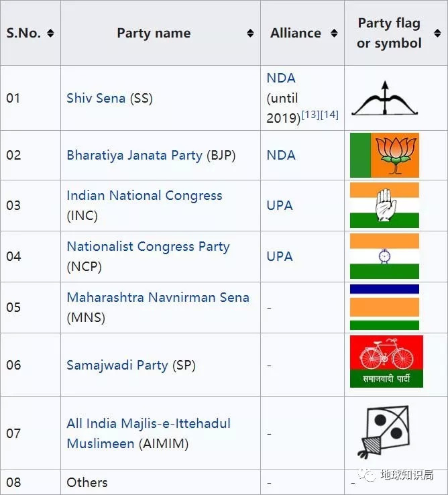Sort table by Alliance column arrows
This screenshot has width=448, height=495.
click(x=335, y=34)
